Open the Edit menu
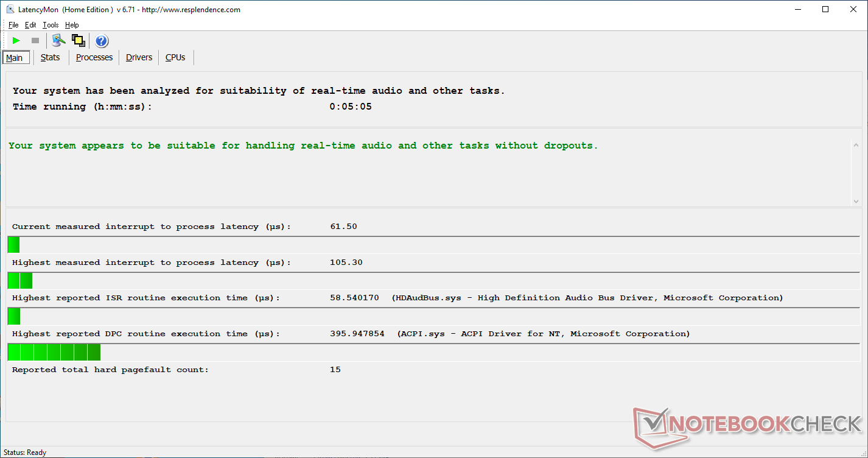This screenshot has height=458, width=868. [x=30, y=25]
